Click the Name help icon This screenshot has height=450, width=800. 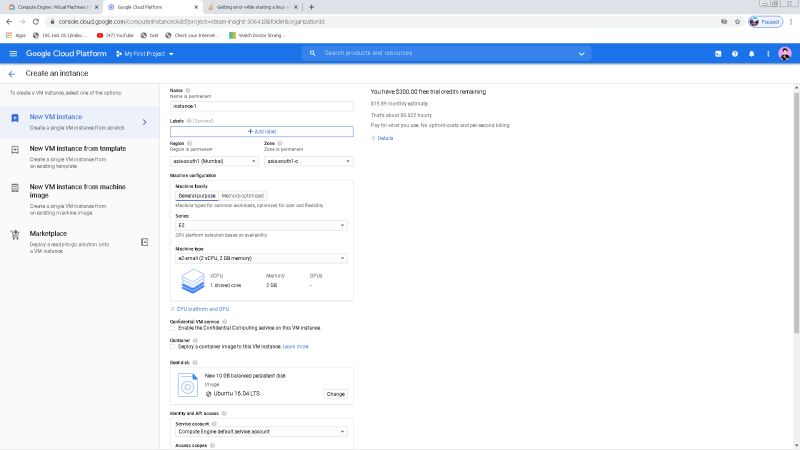point(188,90)
